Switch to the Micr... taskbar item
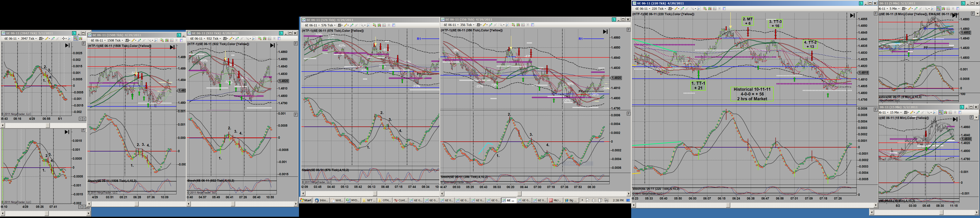 555,200
